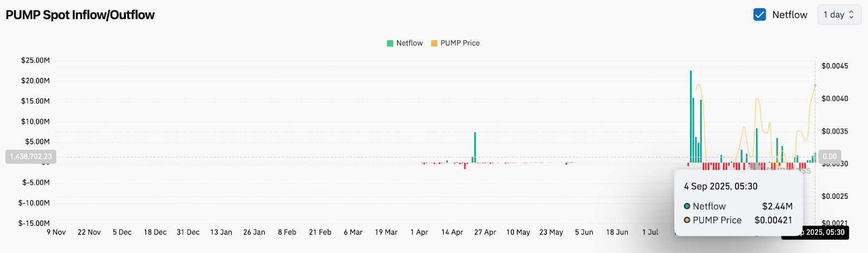The height and width of the screenshot is (253, 868).
Task: Click the 22 Nov axis label
Action: click(x=90, y=232)
